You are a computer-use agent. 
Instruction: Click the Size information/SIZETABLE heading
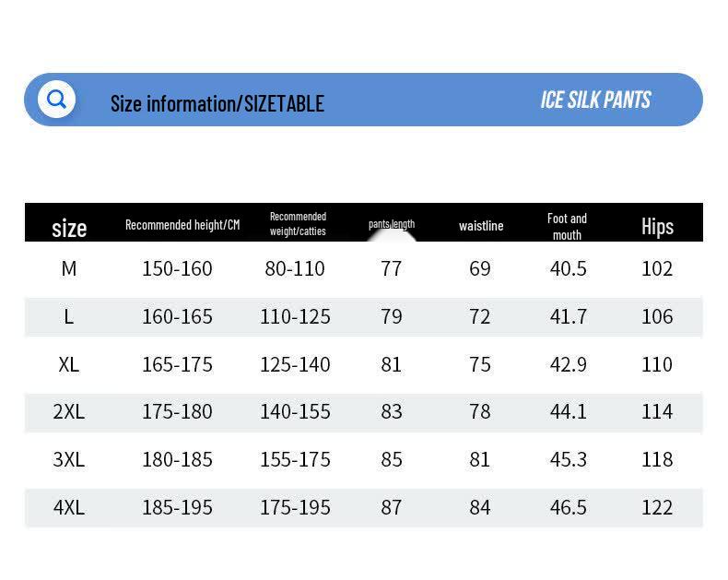[x=217, y=103]
